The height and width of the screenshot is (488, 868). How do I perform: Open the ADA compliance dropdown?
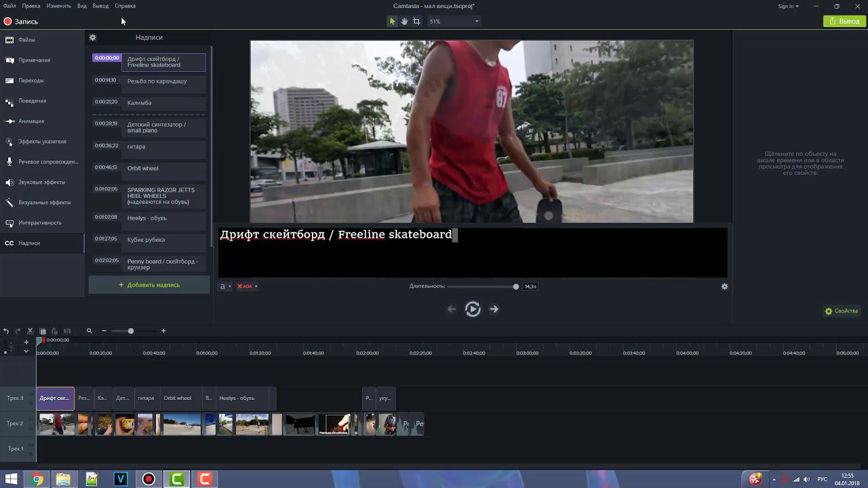tap(247, 287)
